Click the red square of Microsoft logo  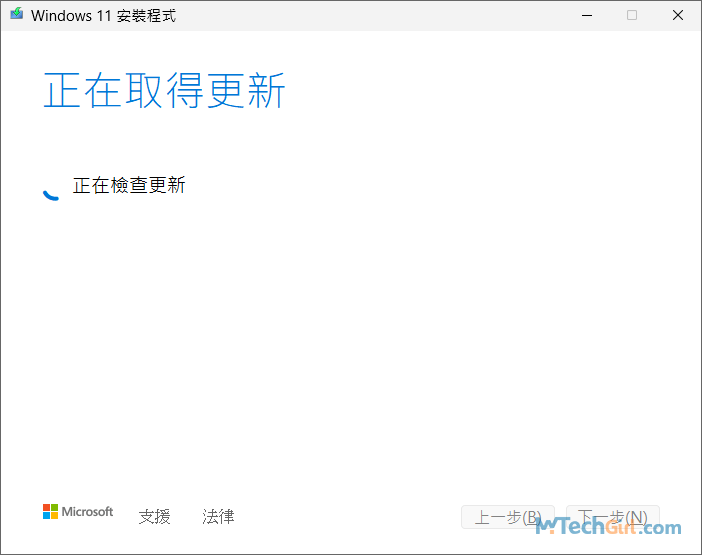click(x=46, y=508)
